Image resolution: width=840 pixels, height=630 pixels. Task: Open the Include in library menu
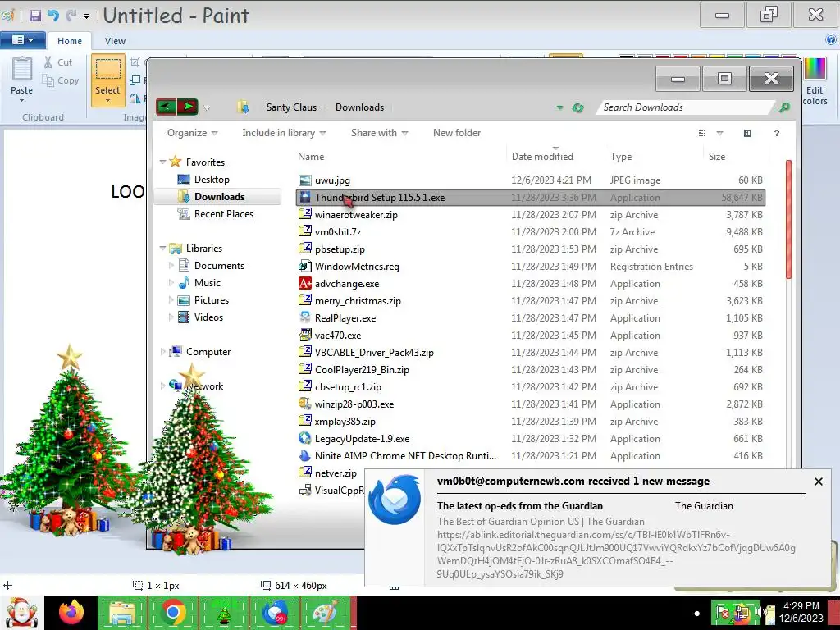pyautogui.click(x=284, y=133)
